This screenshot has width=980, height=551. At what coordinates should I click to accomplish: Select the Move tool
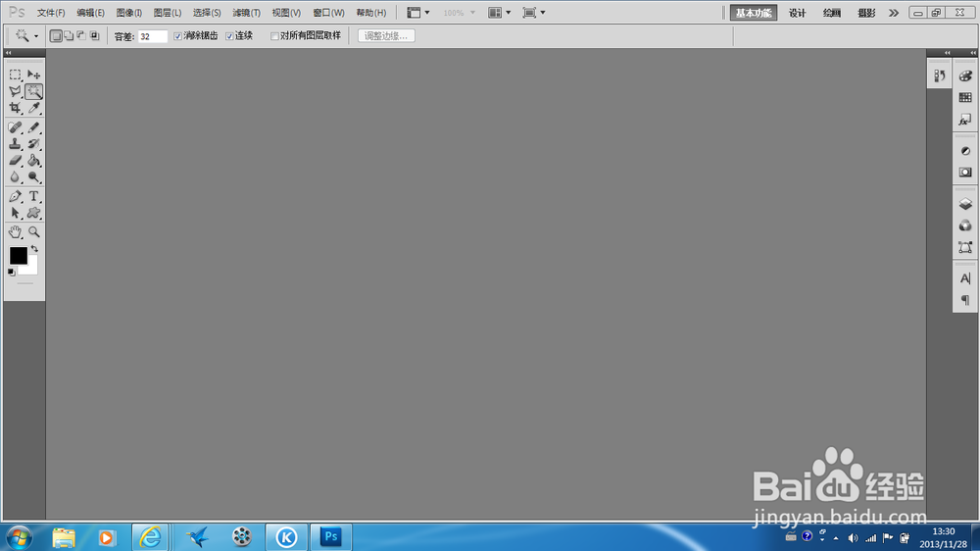pos(33,75)
